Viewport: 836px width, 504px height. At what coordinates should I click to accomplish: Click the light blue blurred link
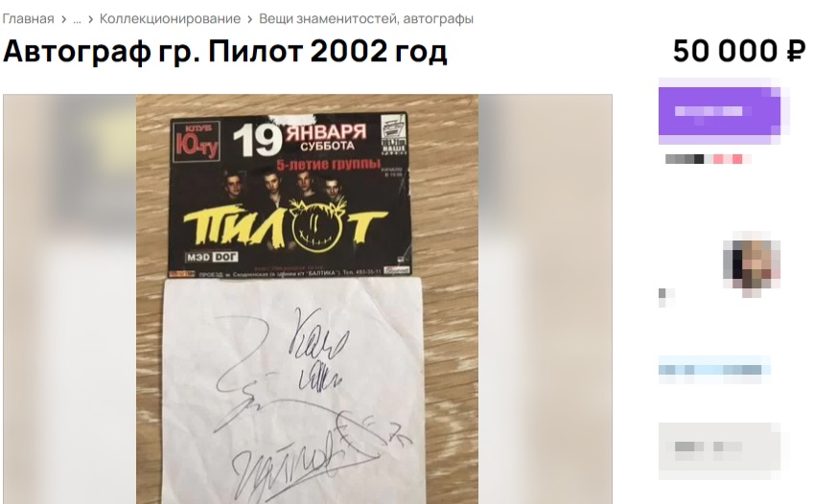[x=714, y=370]
